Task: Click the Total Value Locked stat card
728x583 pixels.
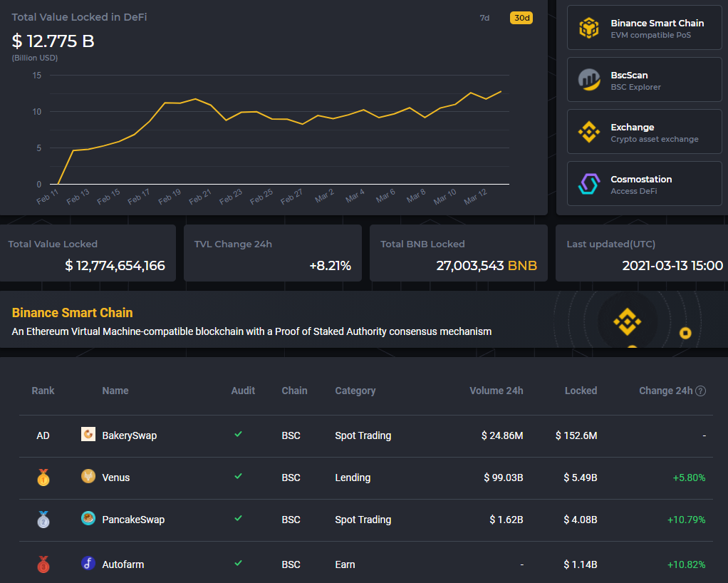Action: [x=88, y=253]
